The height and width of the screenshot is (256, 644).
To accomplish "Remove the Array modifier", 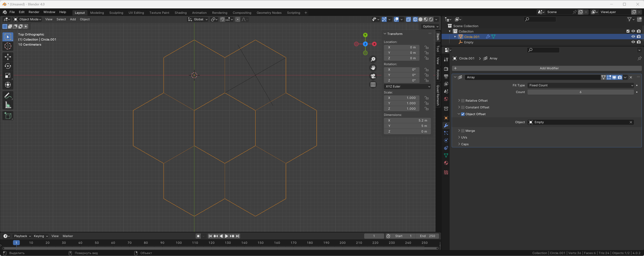I will (x=631, y=77).
